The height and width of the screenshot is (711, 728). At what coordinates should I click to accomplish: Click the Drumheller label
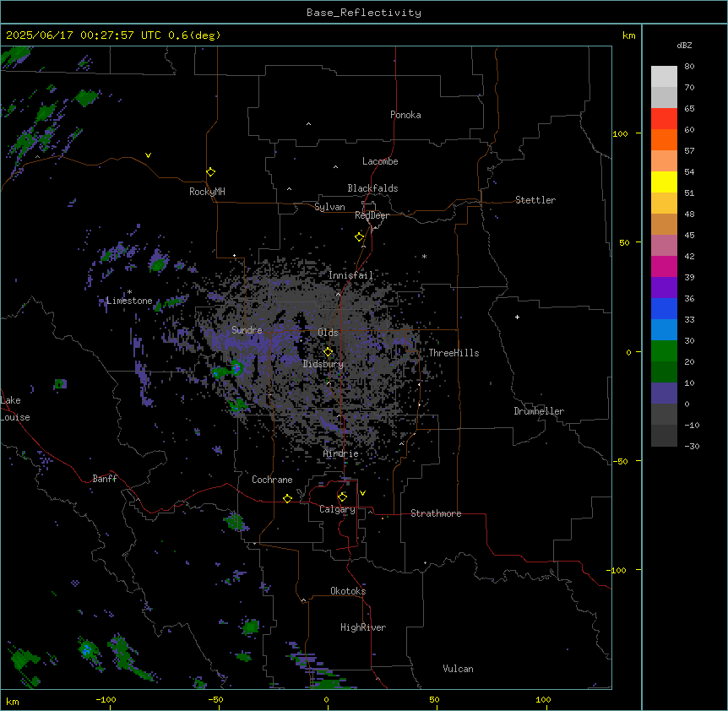[539, 411]
